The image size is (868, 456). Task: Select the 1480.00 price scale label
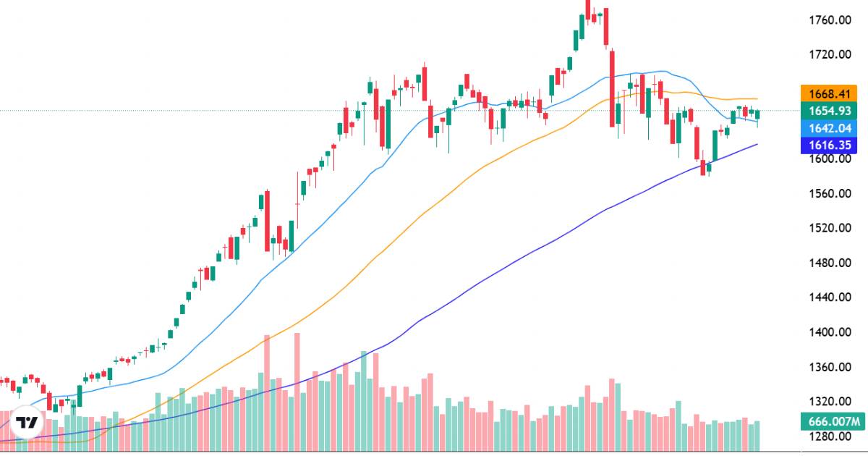point(829,263)
